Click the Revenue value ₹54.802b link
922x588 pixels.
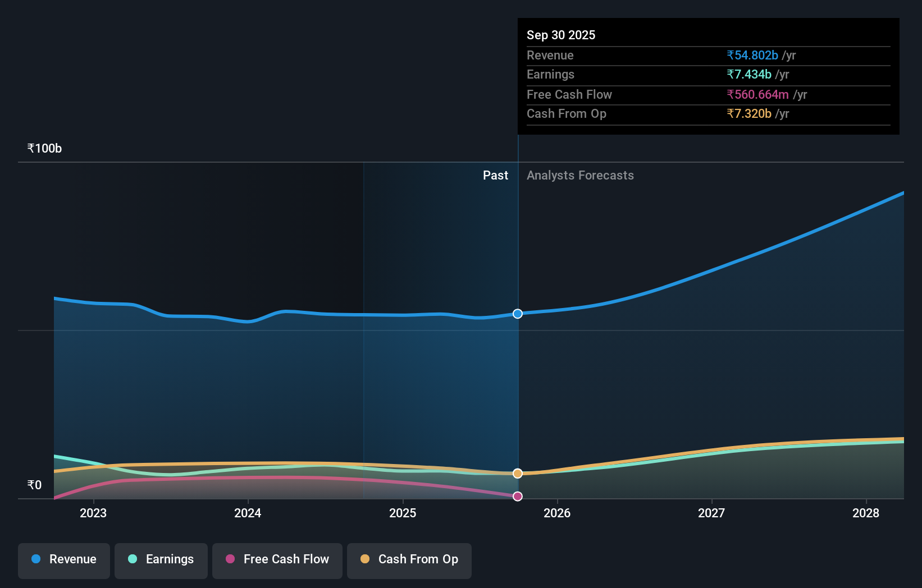(752, 55)
